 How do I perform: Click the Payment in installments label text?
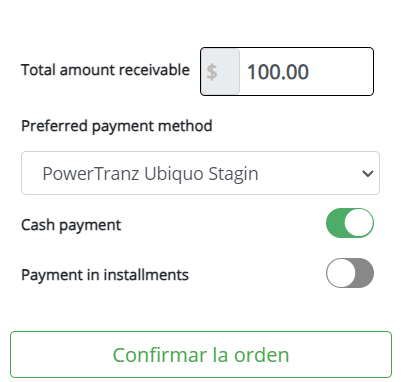[x=105, y=275]
